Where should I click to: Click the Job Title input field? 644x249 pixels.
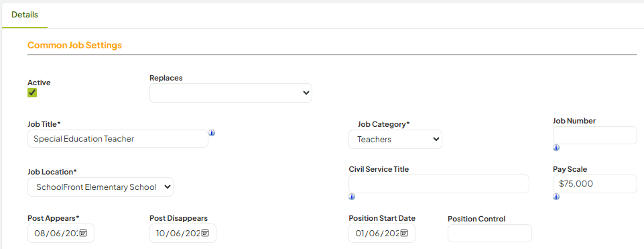tap(118, 139)
